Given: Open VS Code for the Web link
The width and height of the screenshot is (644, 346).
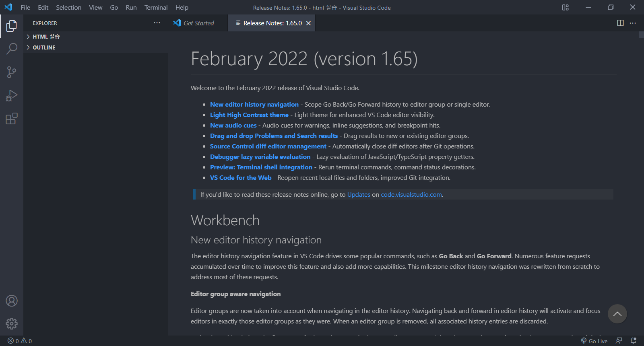Looking at the screenshot, I should pyautogui.click(x=241, y=177).
